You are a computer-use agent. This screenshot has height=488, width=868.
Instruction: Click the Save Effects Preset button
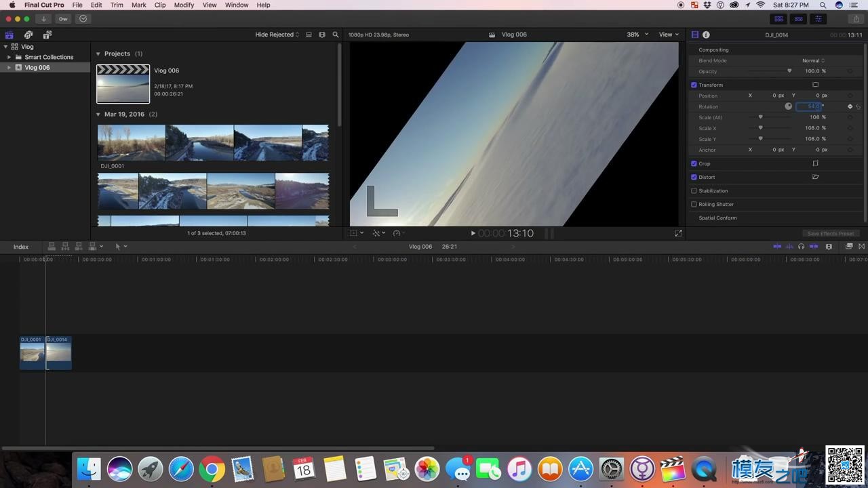[831, 233]
